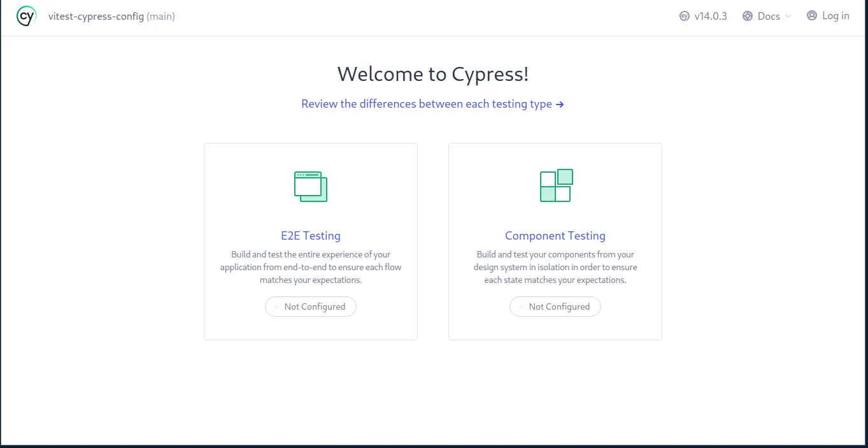Screen dimensions: 868x448
Task: Click the user avatar icon beside Log in
Action: 811,15
